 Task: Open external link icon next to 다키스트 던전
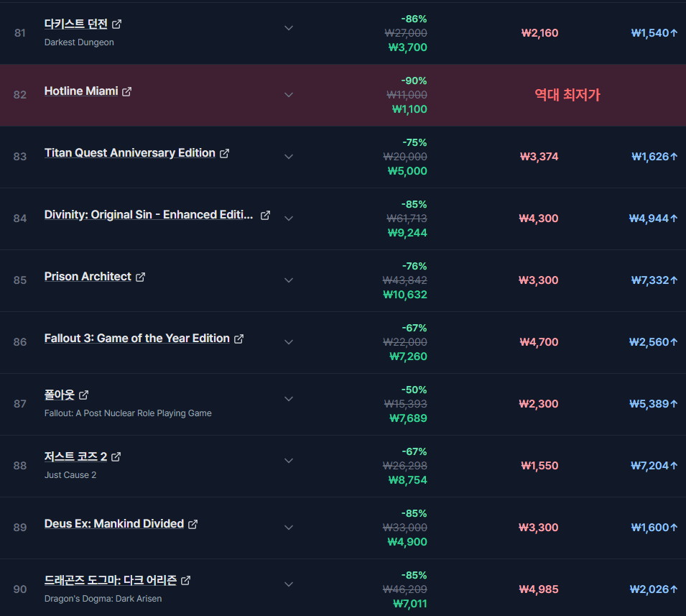[117, 24]
